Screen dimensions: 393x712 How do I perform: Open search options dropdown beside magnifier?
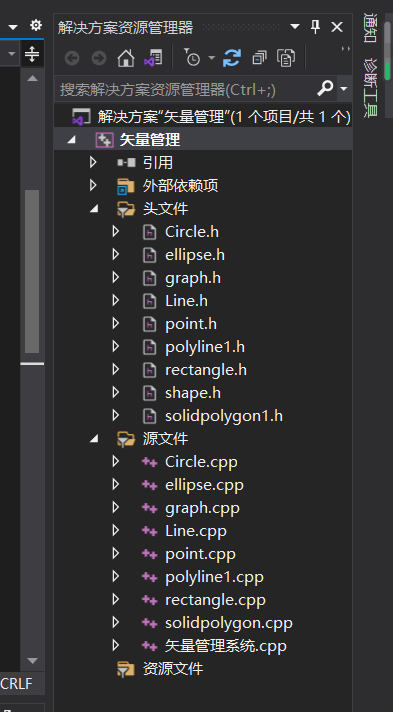coord(343,88)
